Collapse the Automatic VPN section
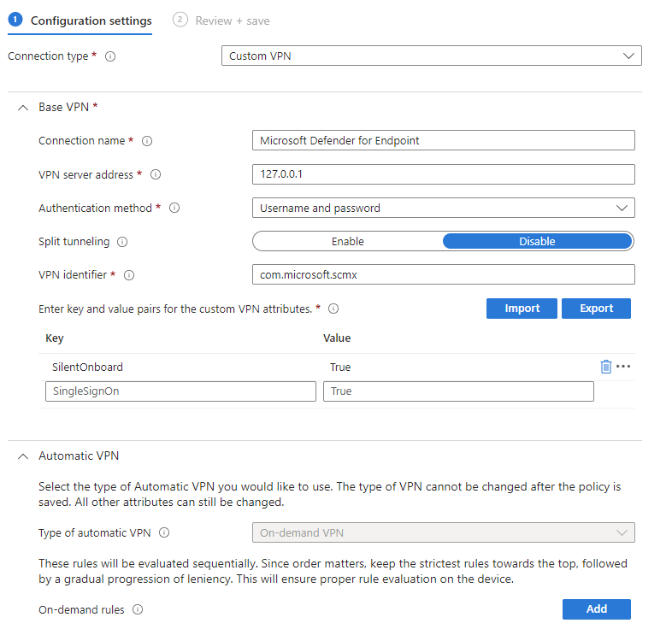672x629 pixels. click(23, 456)
